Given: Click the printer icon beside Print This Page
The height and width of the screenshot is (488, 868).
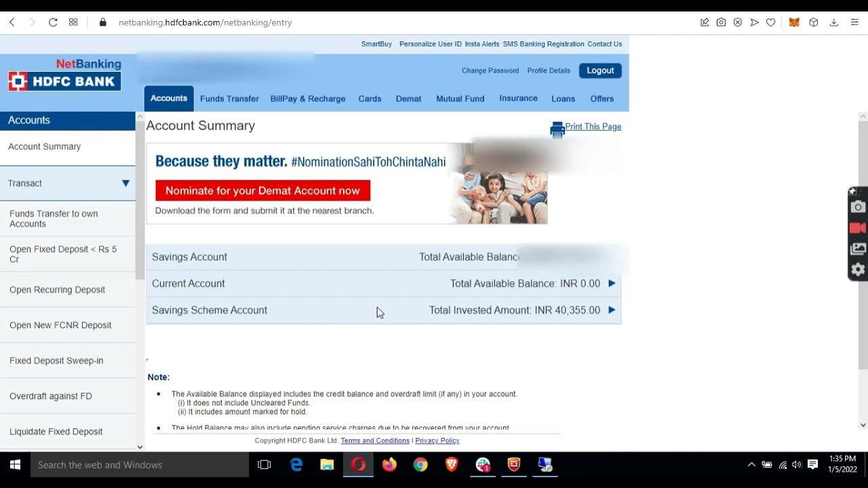Looking at the screenshot, I should pyautogui.click(x=557, y=129).
